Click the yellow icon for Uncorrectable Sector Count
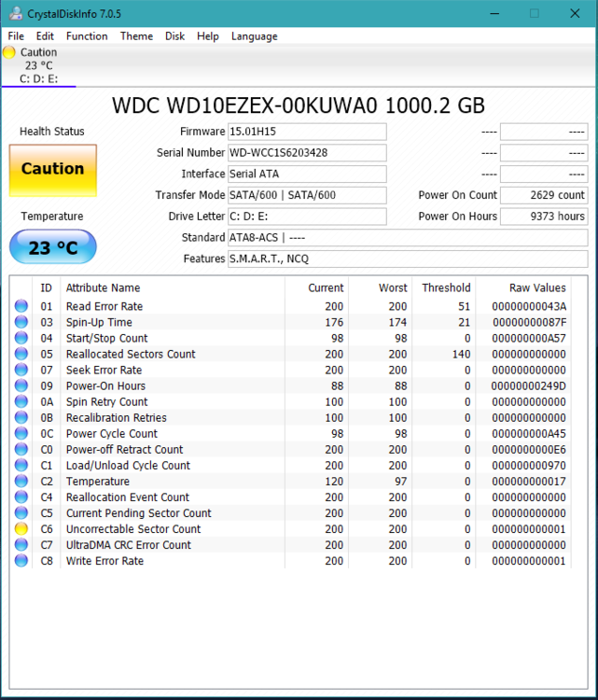The width and height of the screenshot is (598, 700). [x=21, y=528]
